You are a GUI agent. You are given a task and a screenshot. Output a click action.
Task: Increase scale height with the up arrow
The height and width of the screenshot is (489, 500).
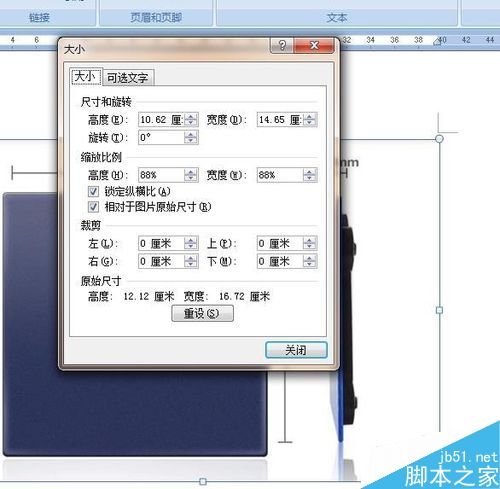pyautogui.click(x=191, y=172)
